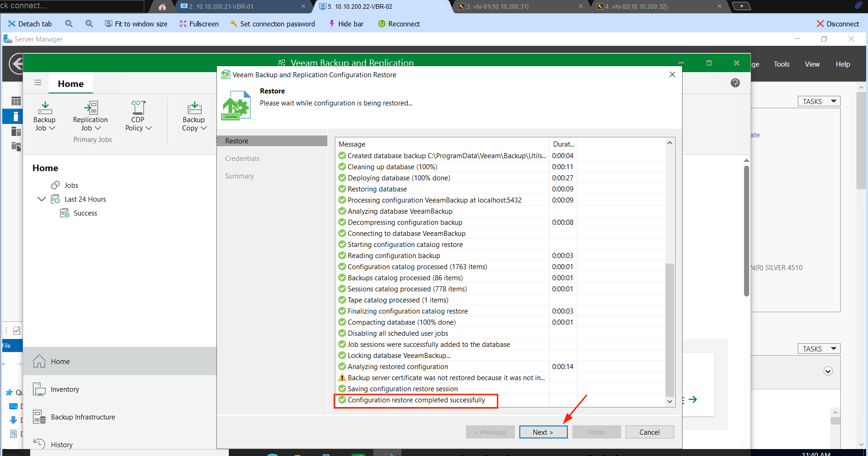
Task: Click Hide bar
Action: 346,24
